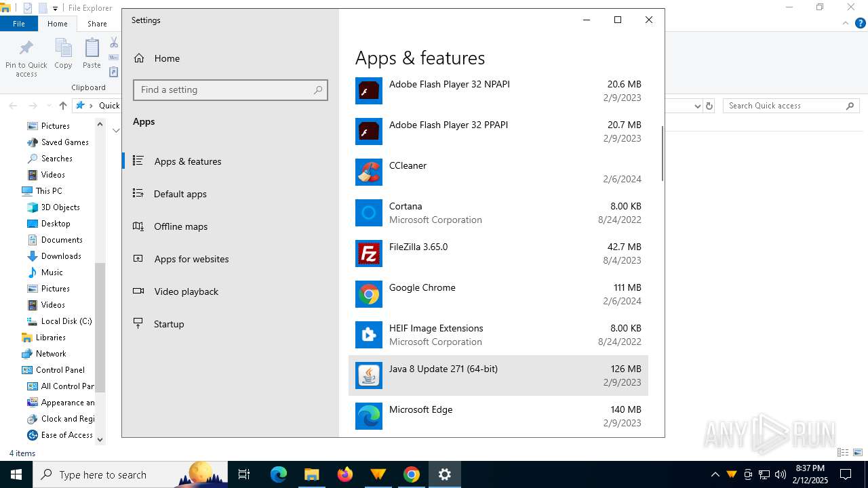
Task: Click the network icon in system tray
Action: [x=764, y=474]
